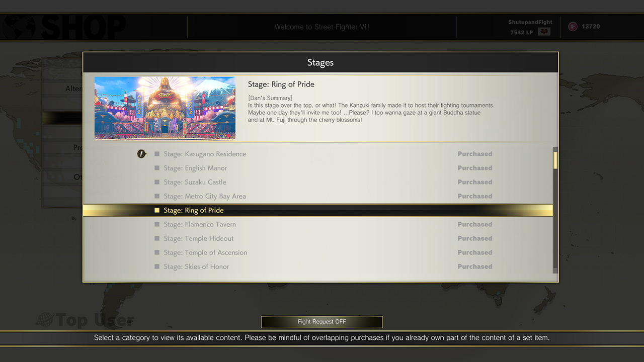Select Stage: Suzaku Castle in the list

(195, 182)
